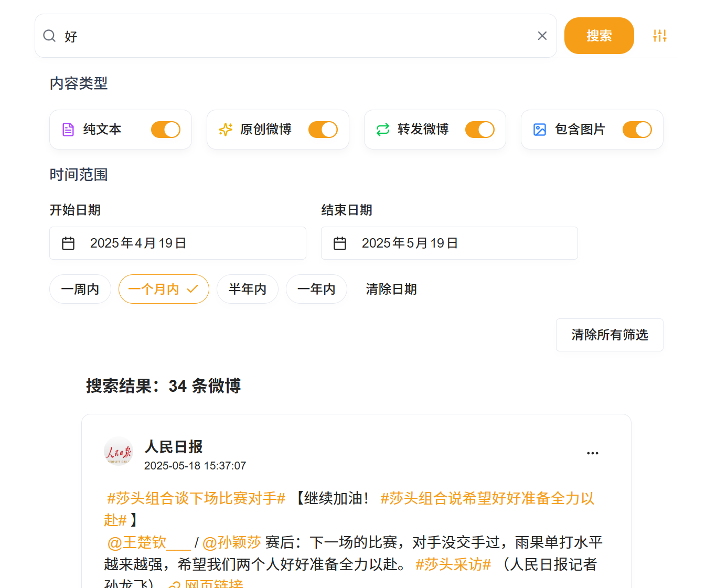706x588 pixels.
Task: Click the 原创微博 sparkle icon
Action: tap(226, 130)
